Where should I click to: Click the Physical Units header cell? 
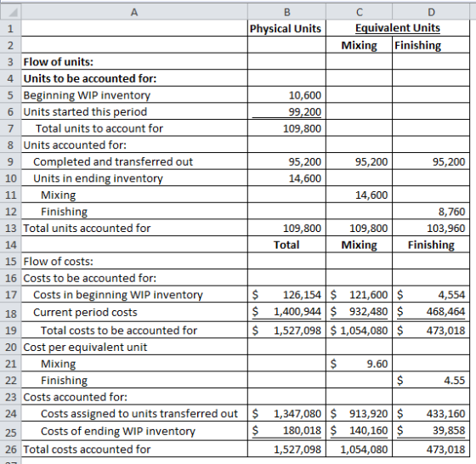tap(287, 29)
